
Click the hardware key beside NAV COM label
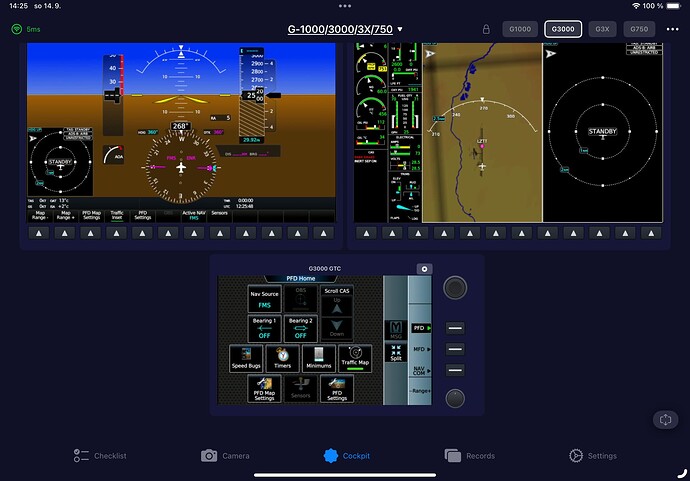(x=455, y=370)
